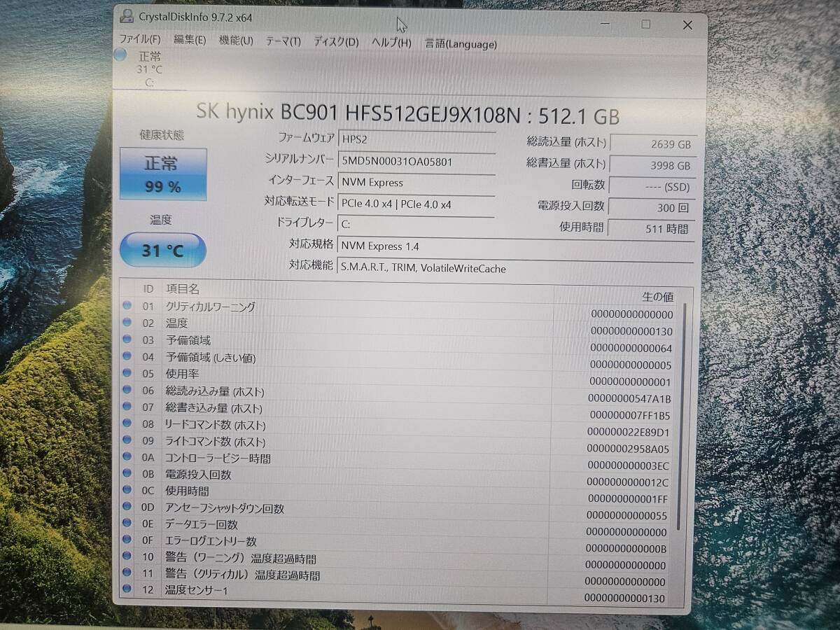Click the インターフェース NVM Express field
Screen dimensions: 840x630
coord(417,183)
